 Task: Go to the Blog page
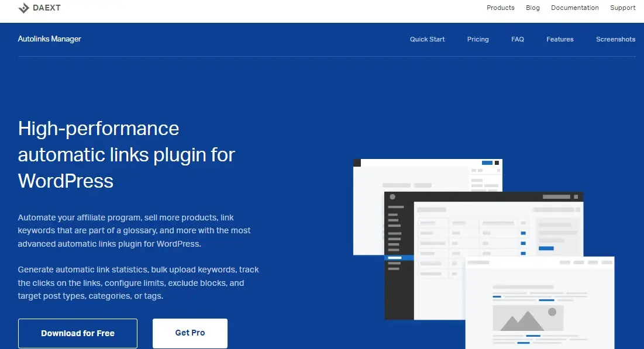533,8
